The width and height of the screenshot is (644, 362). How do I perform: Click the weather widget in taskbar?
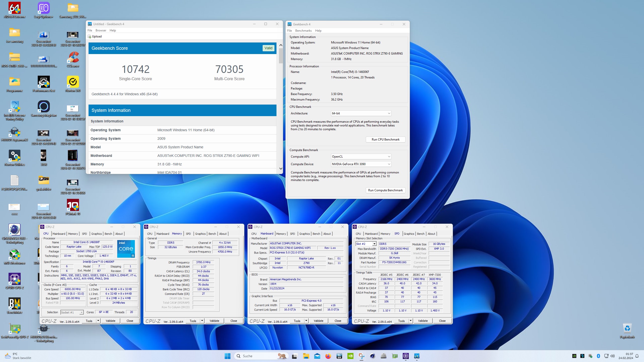point(18,356)
